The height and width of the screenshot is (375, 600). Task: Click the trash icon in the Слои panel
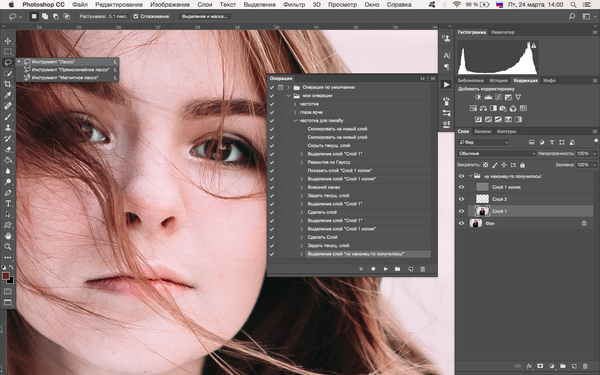click(585, 366)
